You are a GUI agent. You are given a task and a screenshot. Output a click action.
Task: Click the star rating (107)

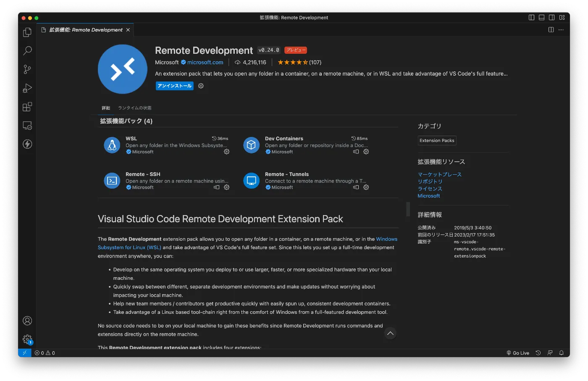coord(299,62)
